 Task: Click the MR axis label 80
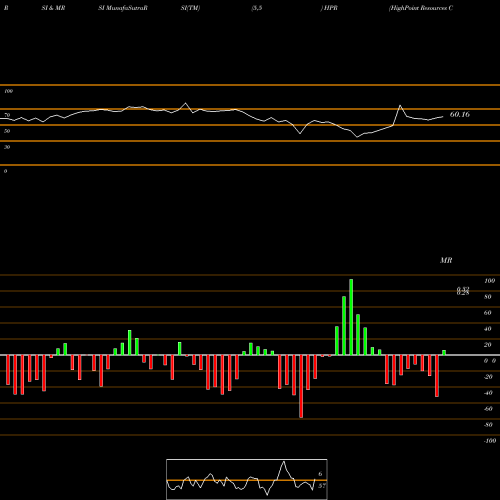coord(488,297)
